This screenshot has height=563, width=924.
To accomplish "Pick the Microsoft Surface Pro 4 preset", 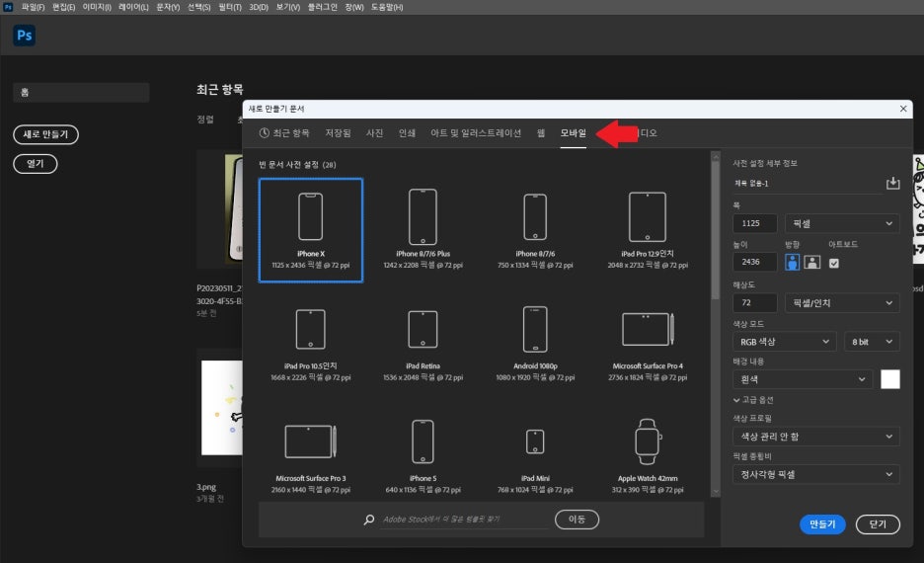I will [x=648, y=343].
